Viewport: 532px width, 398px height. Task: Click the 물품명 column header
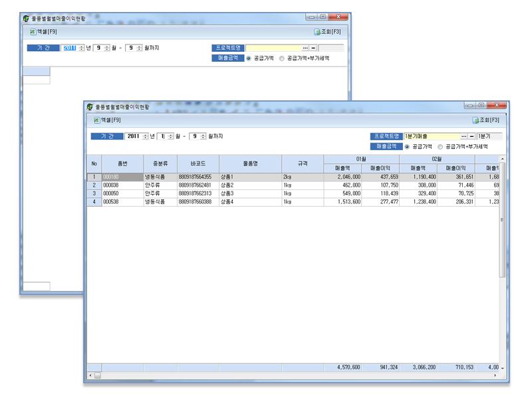tap(249, 163)
